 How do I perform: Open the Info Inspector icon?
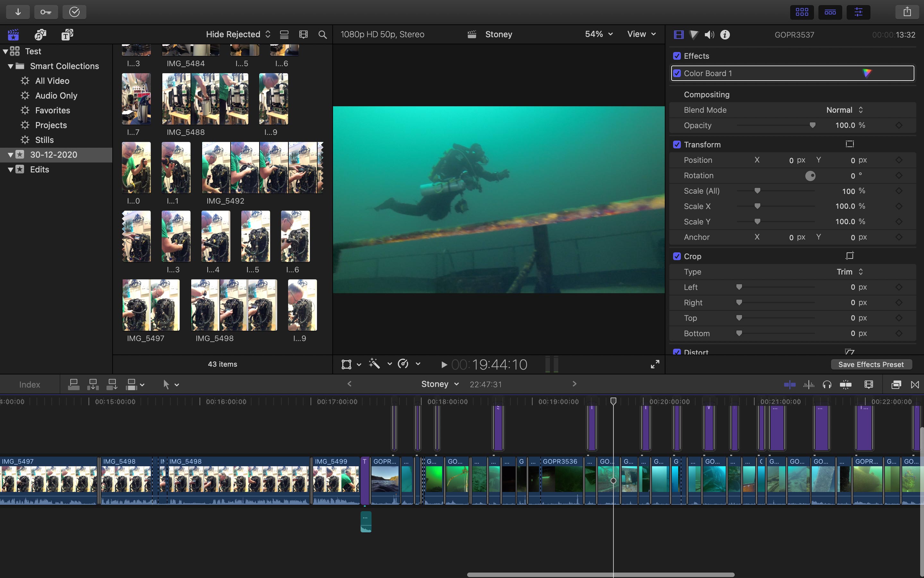tap(725, 35)
